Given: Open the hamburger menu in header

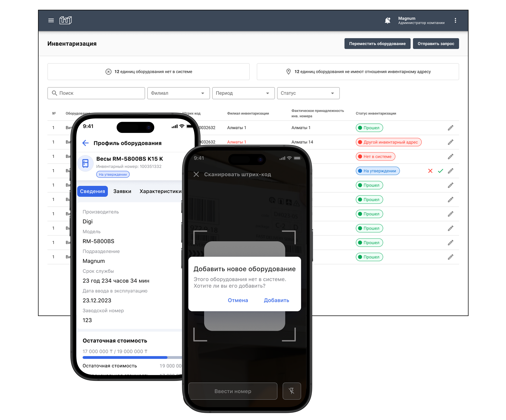Looking at the screenshot, I should pyautogui.click(x=51, y=20).
